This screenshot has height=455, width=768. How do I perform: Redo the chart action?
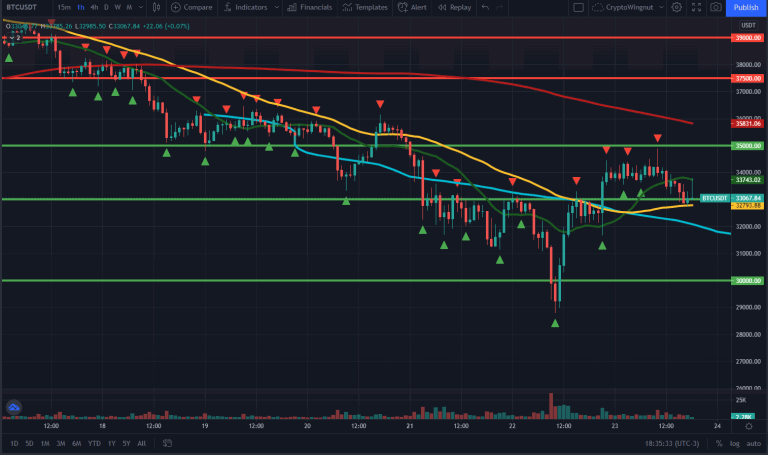tap(500, 7)
